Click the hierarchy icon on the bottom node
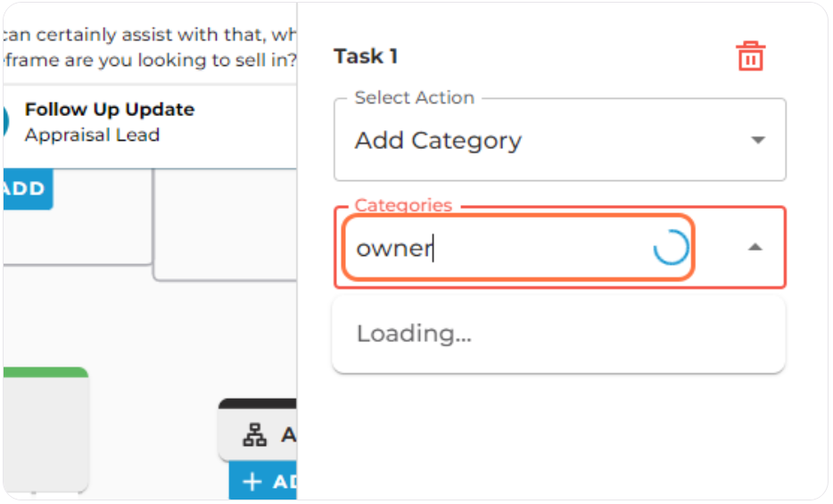This screenshot has height=504, width=833. coord(254,435)
